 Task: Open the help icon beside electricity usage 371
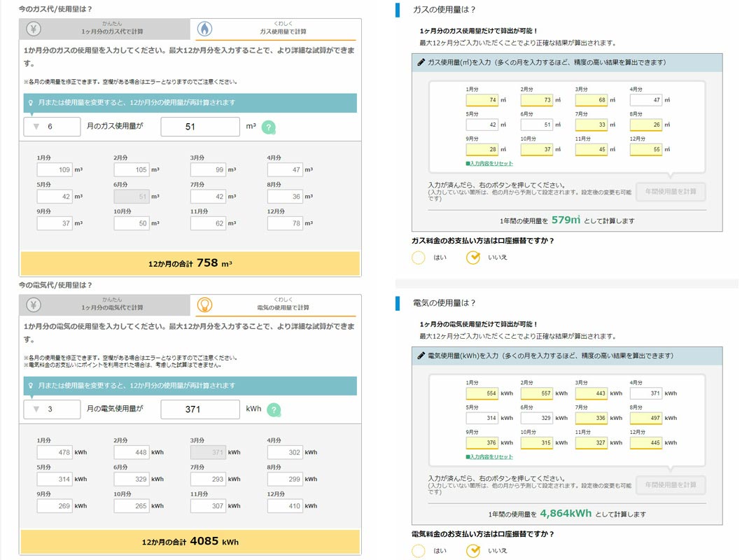[x=273, y=409]
